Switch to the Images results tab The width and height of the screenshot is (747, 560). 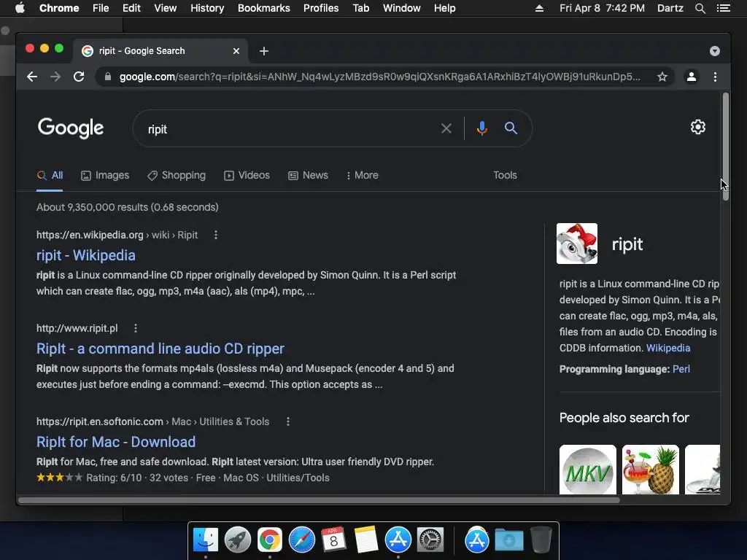click(x=105, y=175)
